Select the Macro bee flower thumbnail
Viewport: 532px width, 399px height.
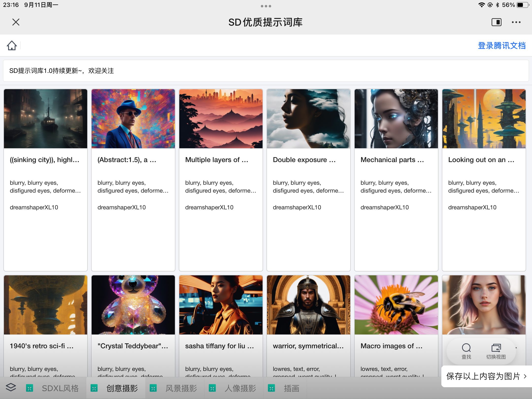[x=396, y=305]
